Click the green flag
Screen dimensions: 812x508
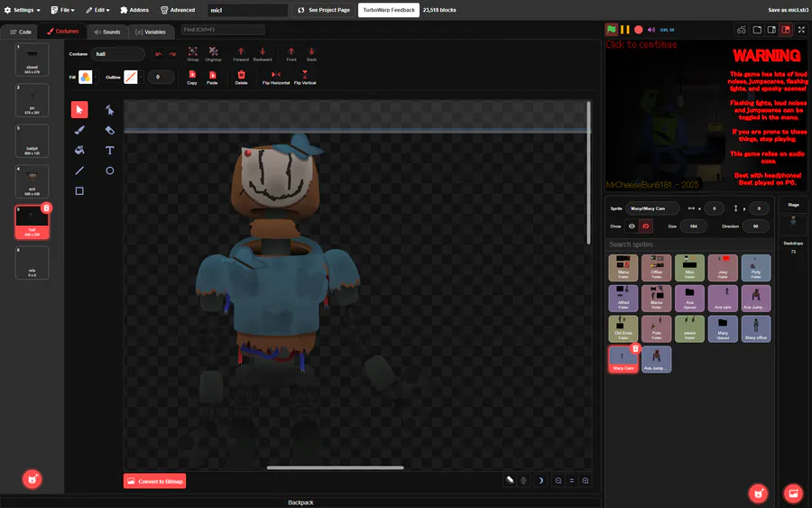(612, 30)
